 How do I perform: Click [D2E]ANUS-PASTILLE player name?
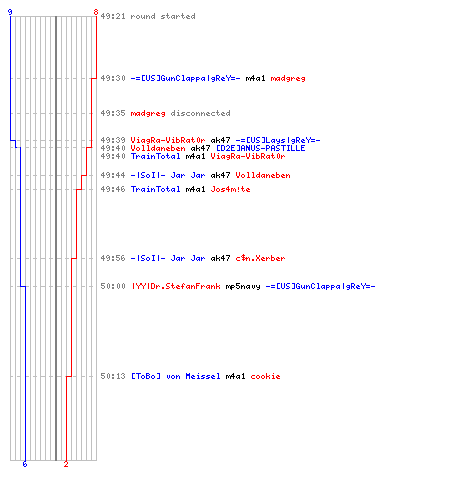261,148
